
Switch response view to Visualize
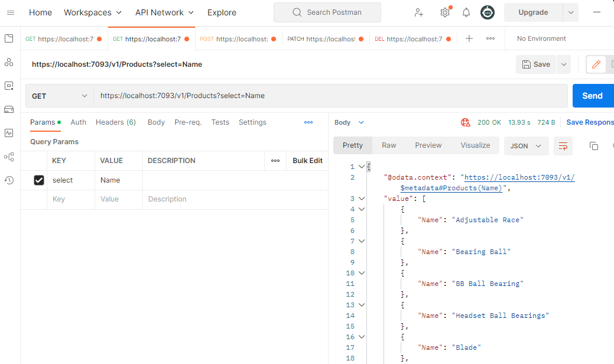pos(475,145)
